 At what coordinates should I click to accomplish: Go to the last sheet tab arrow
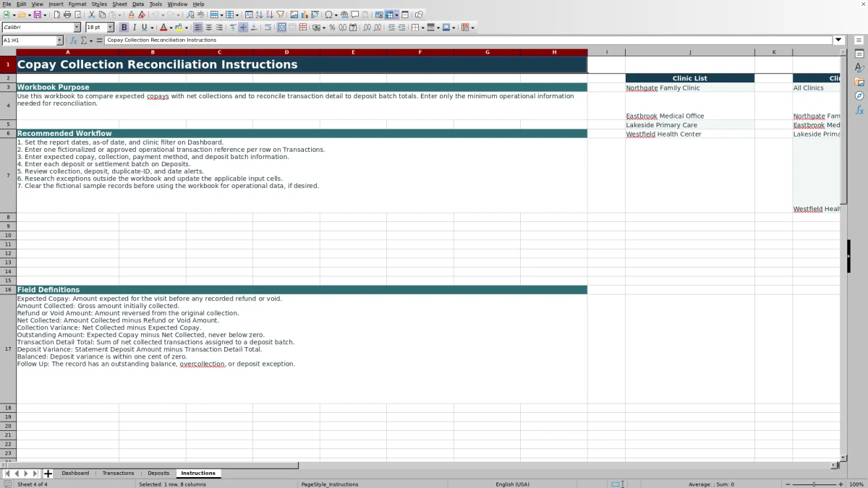[x=35, y=474]
